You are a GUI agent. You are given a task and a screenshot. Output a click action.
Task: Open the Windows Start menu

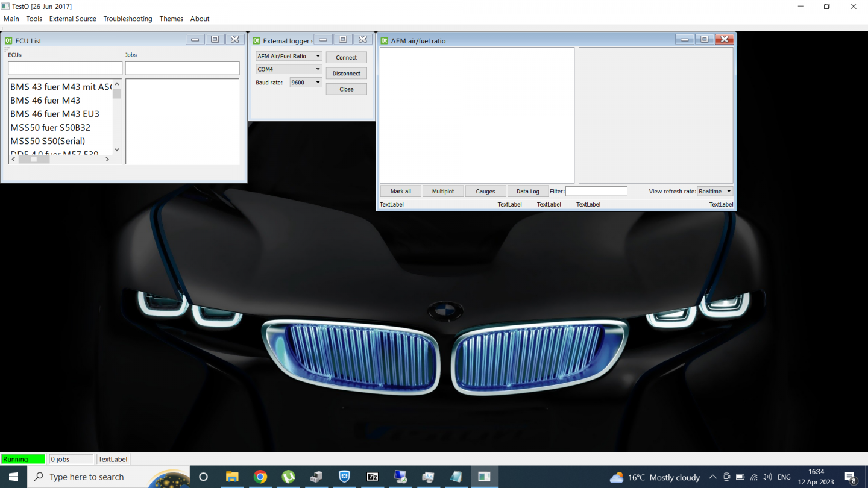(13, 477)
